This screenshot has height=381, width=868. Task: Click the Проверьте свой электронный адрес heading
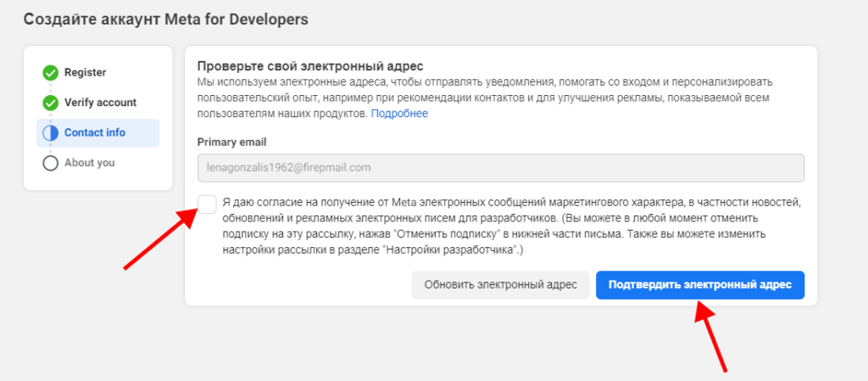click(x=309, y=66)
